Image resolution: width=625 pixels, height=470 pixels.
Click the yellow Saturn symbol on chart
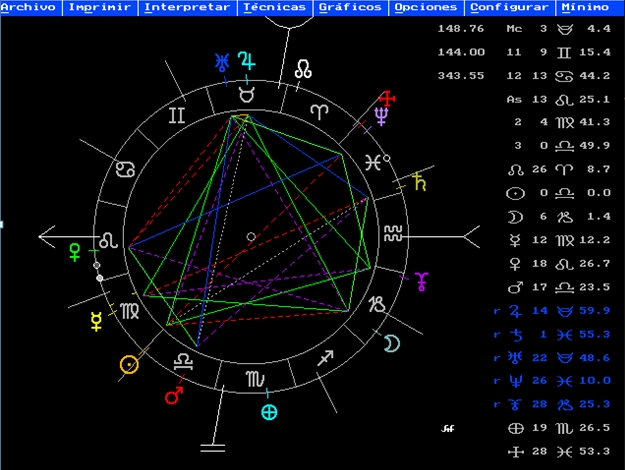[x=419, y=182]
